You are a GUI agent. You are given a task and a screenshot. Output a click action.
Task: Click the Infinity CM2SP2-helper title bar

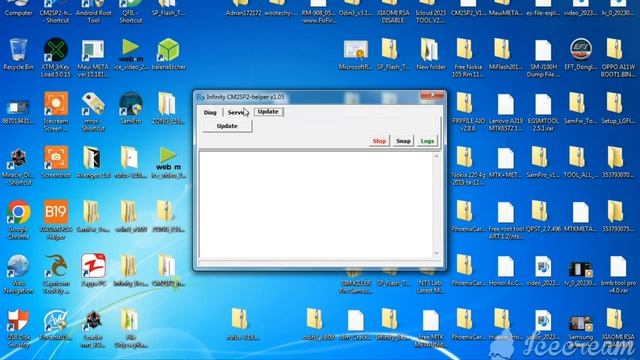(x=307, y=97)
